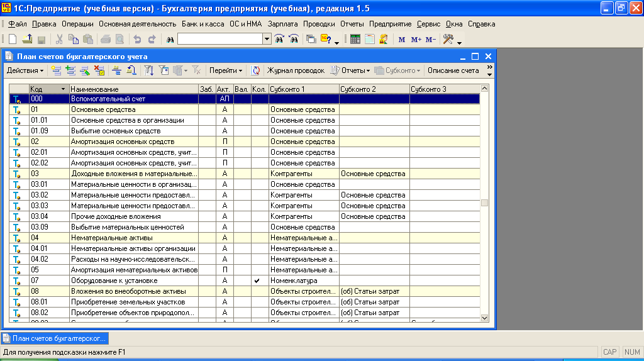
Task: Click the vertical scrollbar thumb in accounts list
Action: [x=485, y=203]
